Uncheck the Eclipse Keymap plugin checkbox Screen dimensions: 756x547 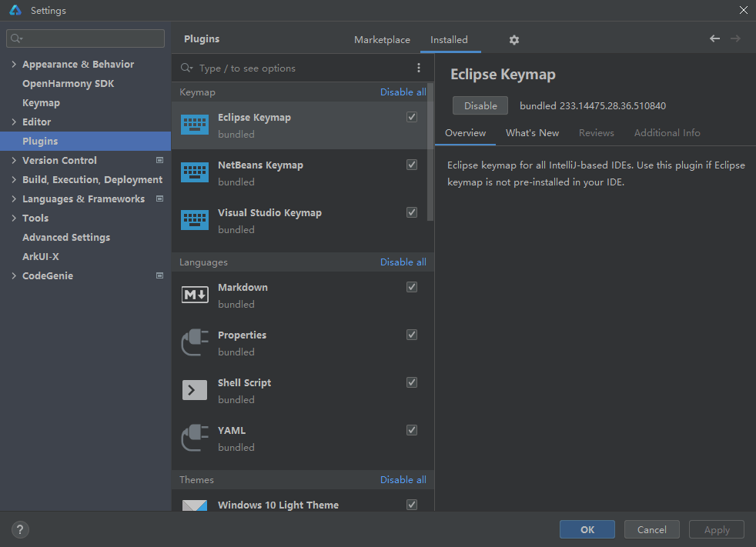click(412, 117)
